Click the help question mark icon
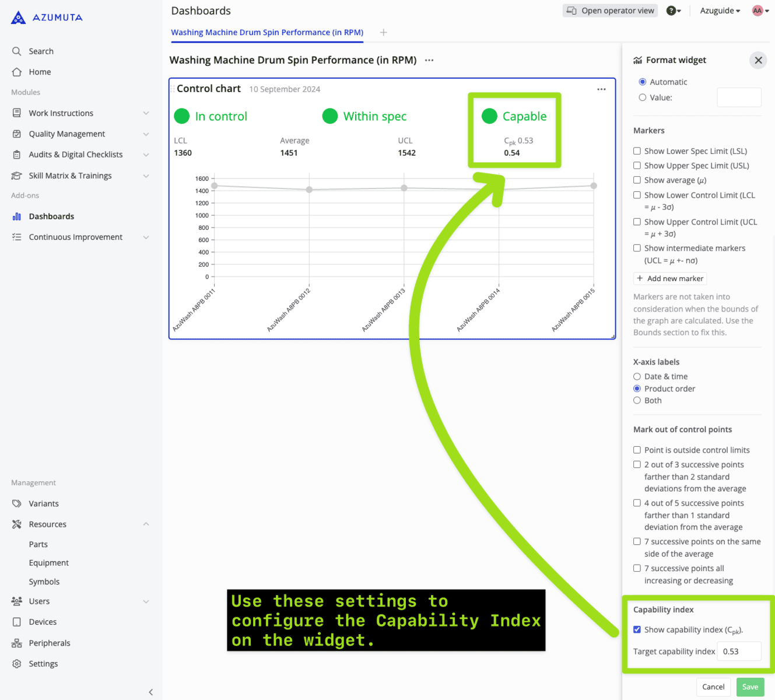This screenshot has height=700, width=775. (x=671, y=10)
